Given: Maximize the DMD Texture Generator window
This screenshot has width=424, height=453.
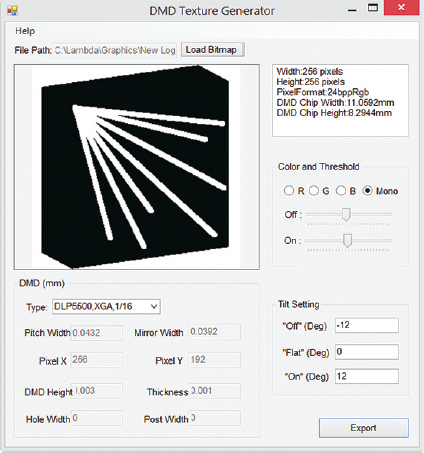Looking at the screenshot, I should 373,8.
